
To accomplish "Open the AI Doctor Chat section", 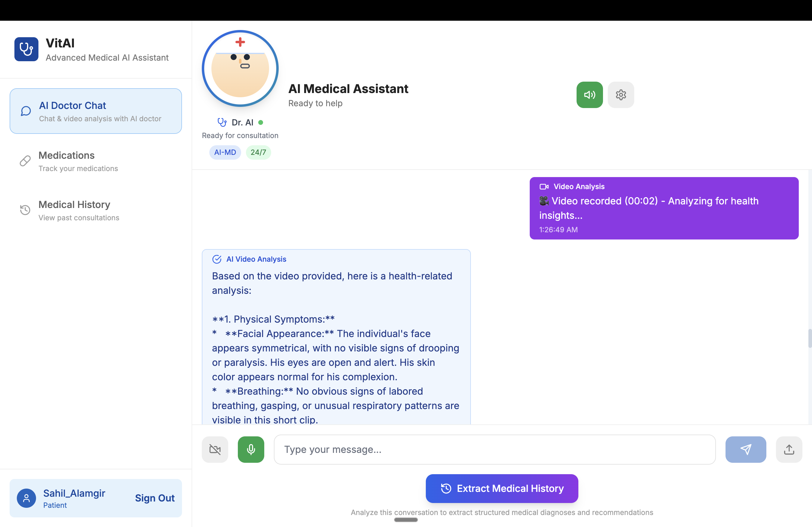I will point(96,111).
